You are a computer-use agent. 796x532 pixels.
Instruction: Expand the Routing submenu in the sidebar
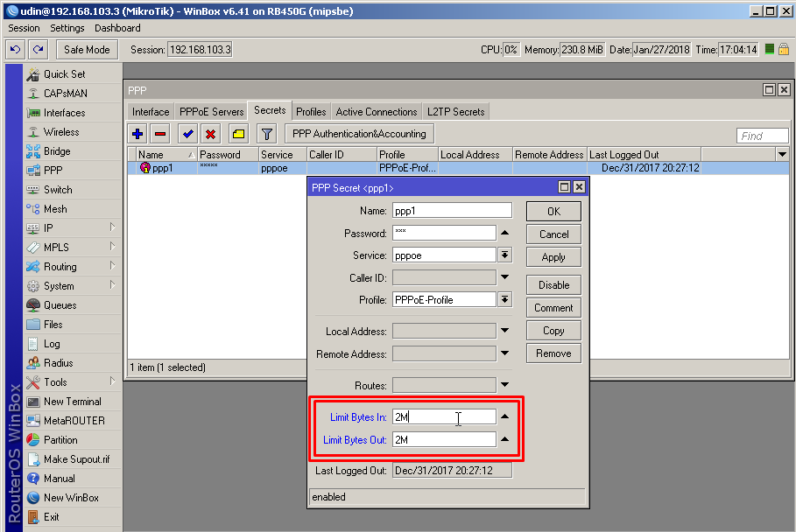(113, 266)
